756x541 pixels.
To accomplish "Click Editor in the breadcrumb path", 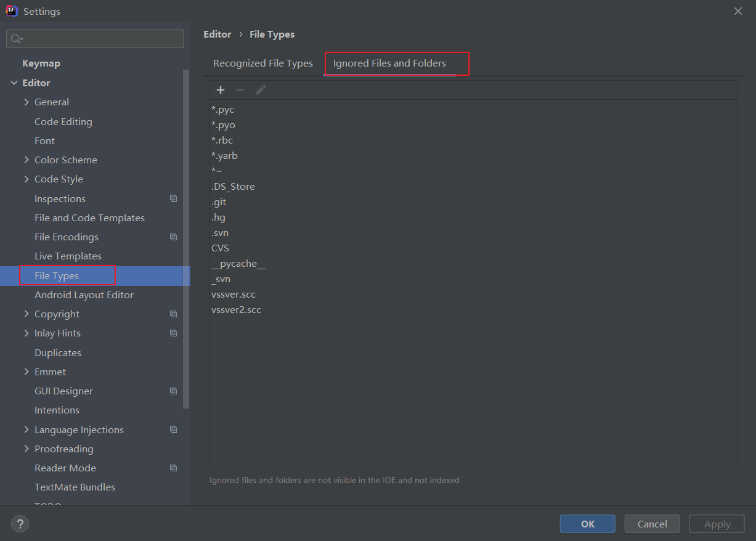I will (217, 35).
